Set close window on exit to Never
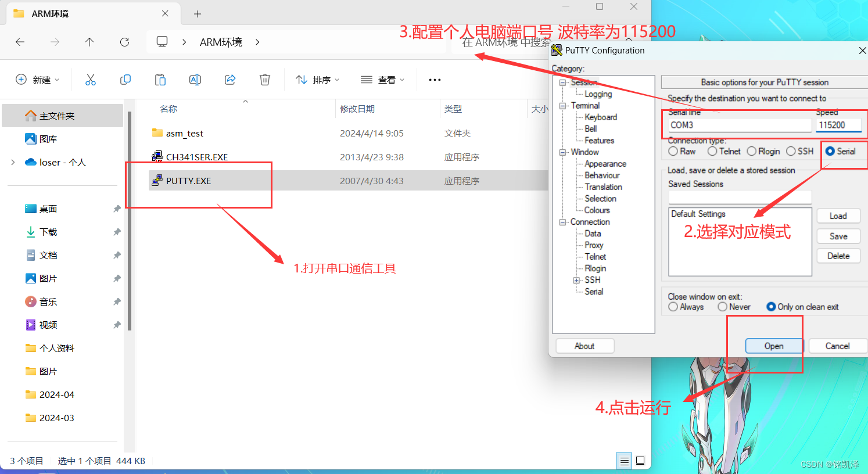 tap(722, 307)
